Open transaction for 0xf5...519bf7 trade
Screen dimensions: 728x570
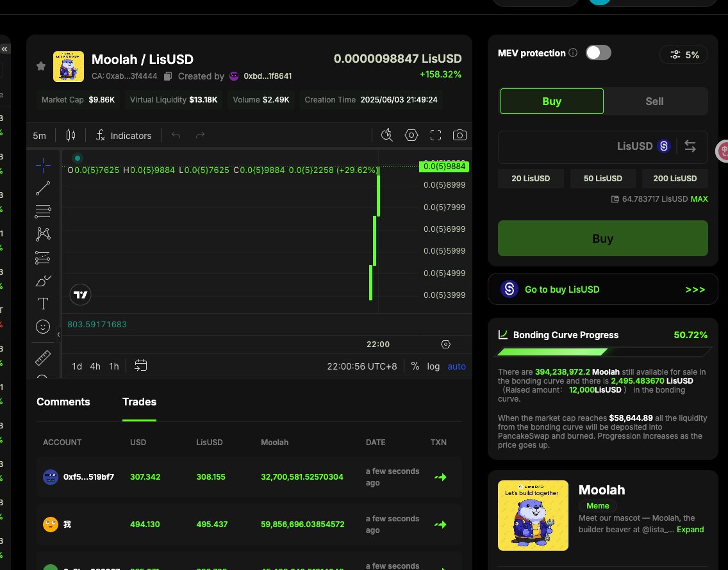point(440,477)
